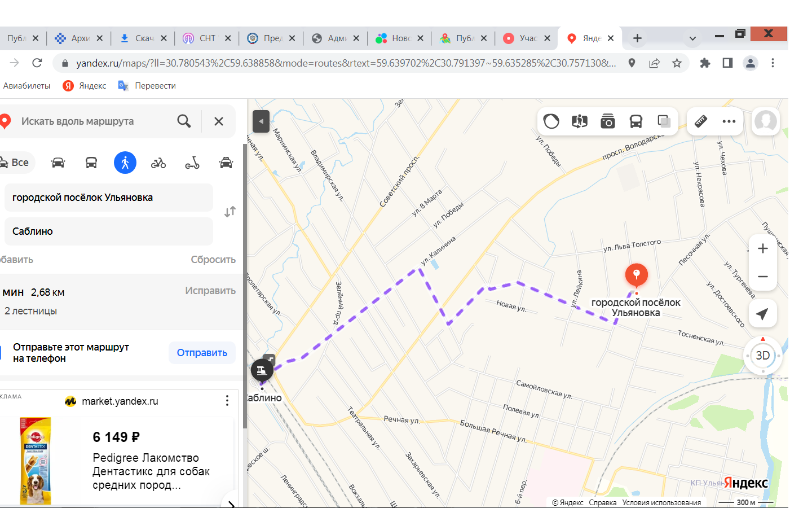Click the Саблино station start marker on map
Image resolution: width=812 pixels, height=508 pixels.
coord(262,370)
